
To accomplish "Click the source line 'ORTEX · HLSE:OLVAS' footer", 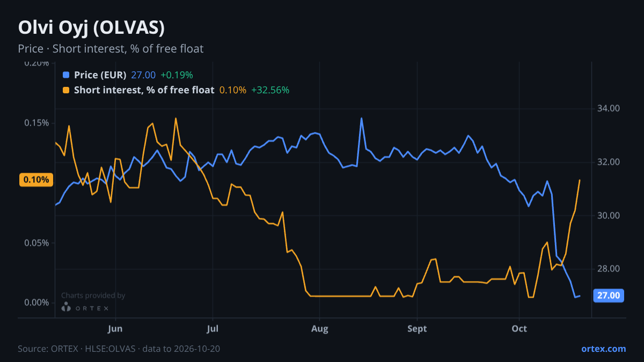I will (119, 349).
